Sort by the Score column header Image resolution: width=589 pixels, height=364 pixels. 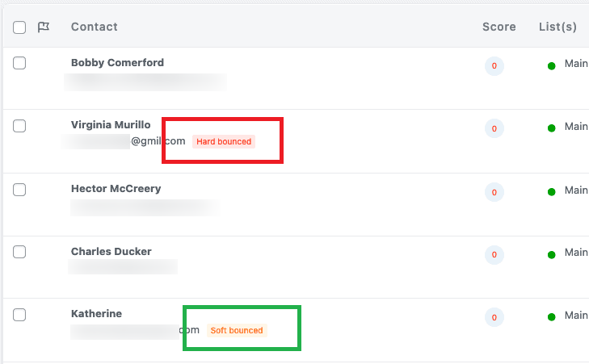coord(499,27)
